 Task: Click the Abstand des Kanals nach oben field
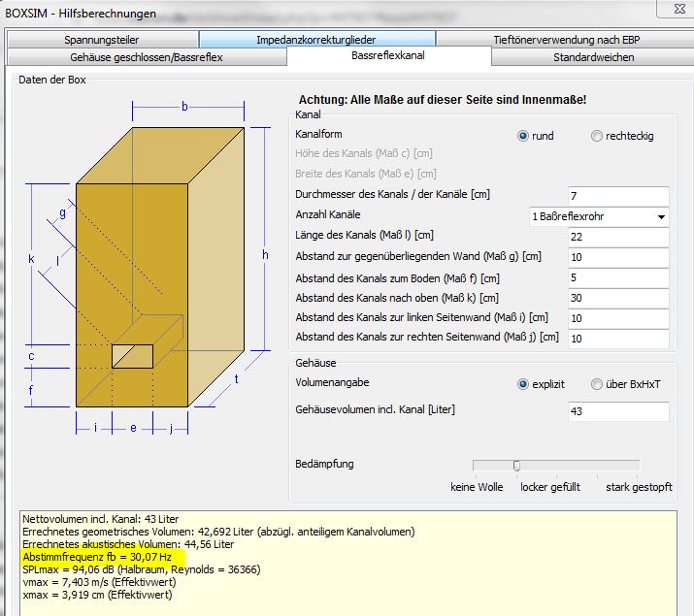(x=617, y=298)
